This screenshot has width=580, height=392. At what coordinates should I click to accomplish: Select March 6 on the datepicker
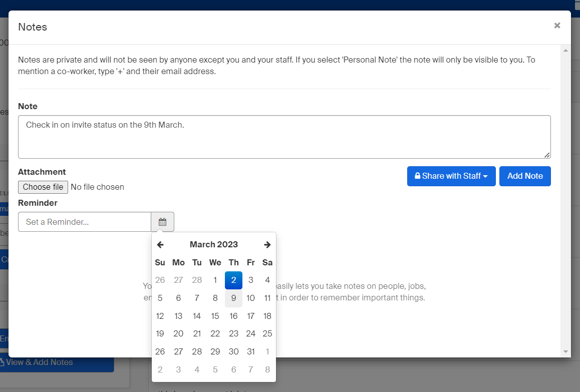coord(178,298)
